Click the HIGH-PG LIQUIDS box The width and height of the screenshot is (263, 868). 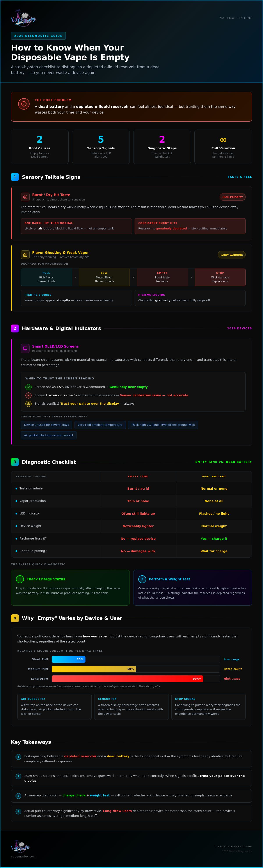76,298
